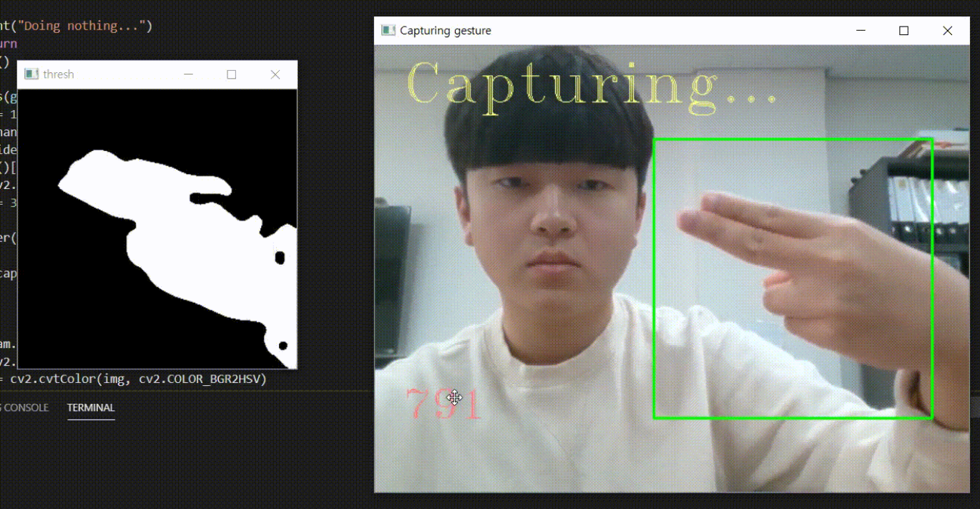980x509 pixels.
Task: Switch to the TERMINAL tab
Action: click(90, 407)
